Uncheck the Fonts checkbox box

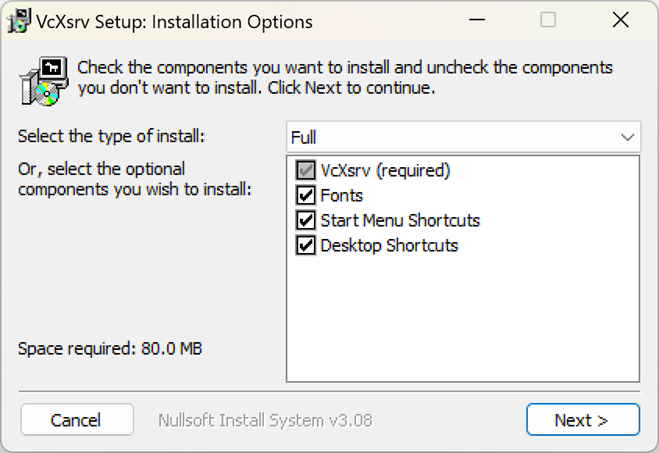click(306, 195)
